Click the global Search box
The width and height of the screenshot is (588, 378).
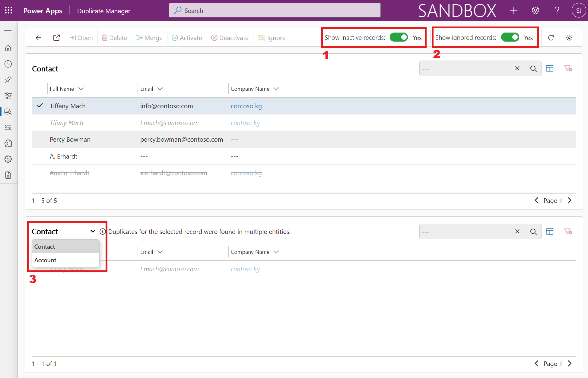275,11
